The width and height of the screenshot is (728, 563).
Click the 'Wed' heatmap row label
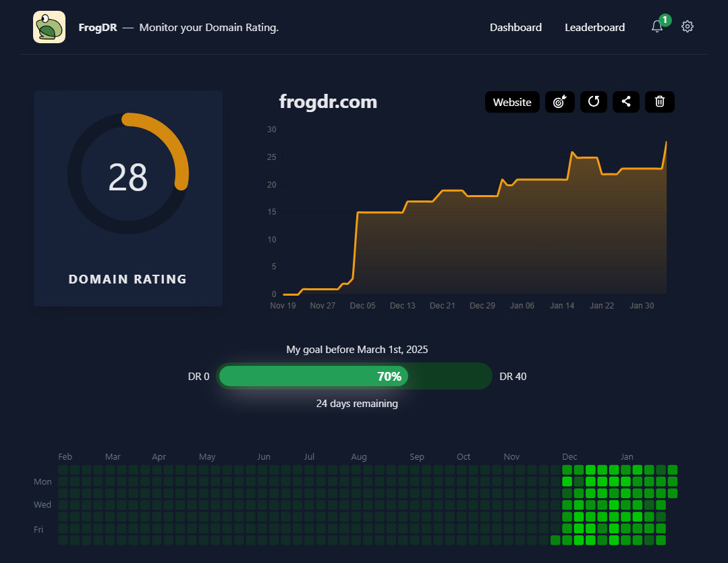(43, 504)
